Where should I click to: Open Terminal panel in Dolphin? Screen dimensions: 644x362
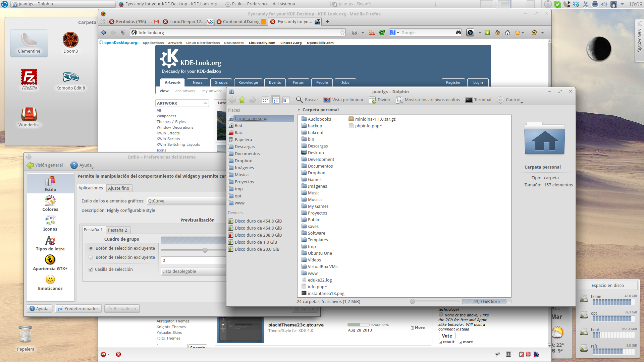478,100
